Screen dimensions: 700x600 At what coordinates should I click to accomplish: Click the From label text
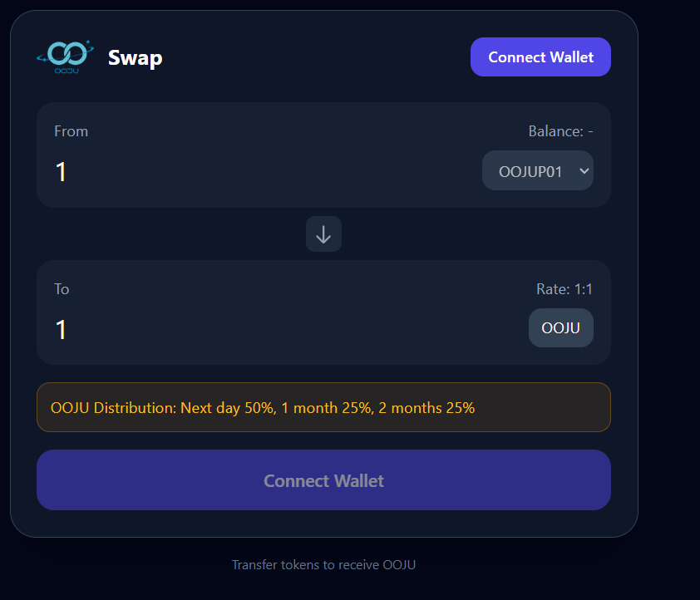tap(71, 131)
